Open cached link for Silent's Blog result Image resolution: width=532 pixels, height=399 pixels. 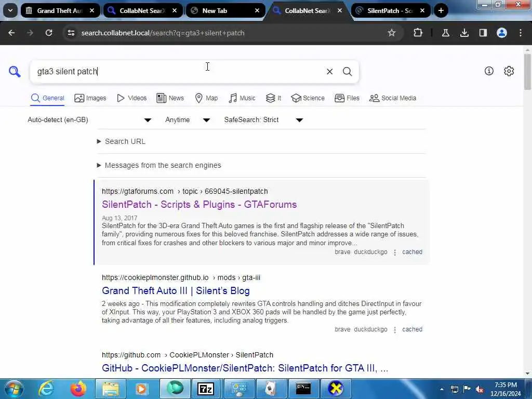pyautogui.click(x=412, y=329)
